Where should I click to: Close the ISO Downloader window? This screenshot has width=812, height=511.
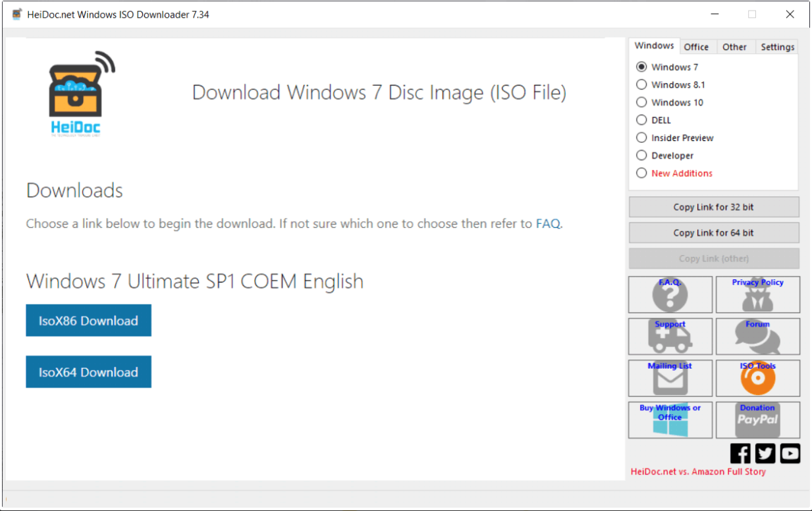coord(790,14)
